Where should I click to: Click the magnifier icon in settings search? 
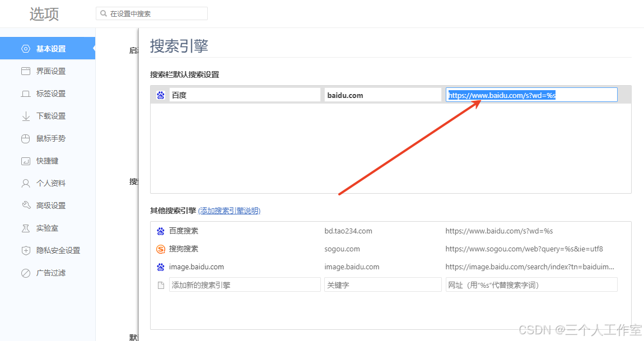(104, 13)
